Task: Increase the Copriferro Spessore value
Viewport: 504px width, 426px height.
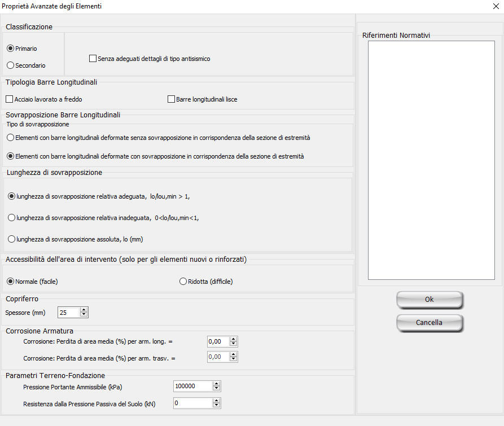Action: pyautogui.click(x=84, y=310)
